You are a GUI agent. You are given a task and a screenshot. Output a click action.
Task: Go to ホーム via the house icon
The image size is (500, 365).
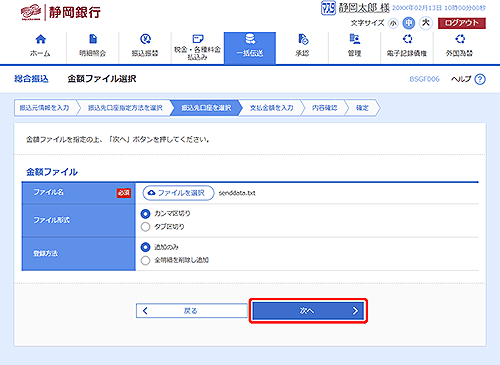[x=40, y=39]
